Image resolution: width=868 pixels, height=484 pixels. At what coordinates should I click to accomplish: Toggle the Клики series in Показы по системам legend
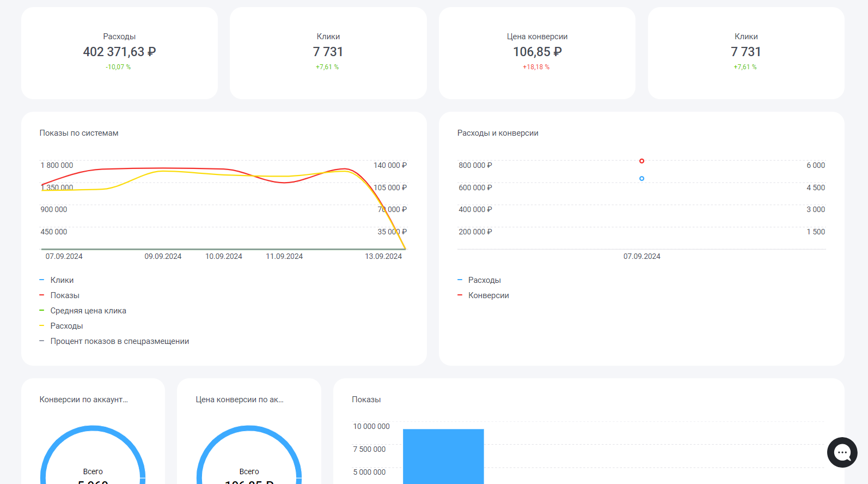point(57,280)
